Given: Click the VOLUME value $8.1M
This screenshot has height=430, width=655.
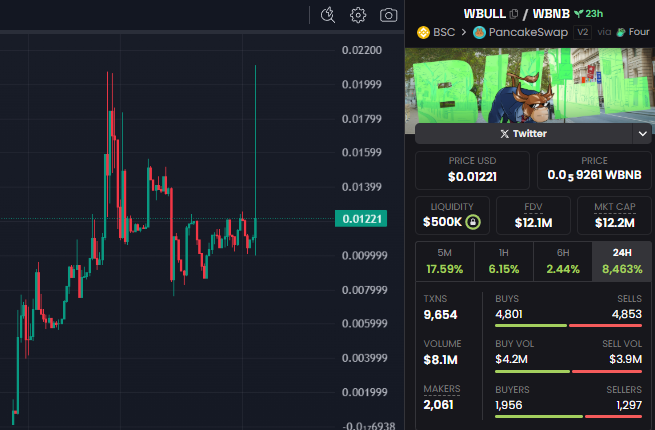Looking at the screenshot, I should click(x=440, y=360).
